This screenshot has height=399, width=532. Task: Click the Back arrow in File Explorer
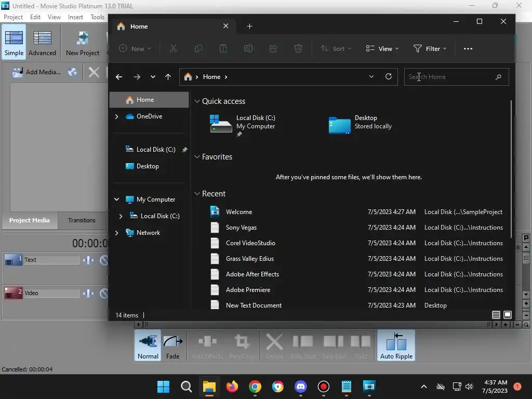point(119,77)
